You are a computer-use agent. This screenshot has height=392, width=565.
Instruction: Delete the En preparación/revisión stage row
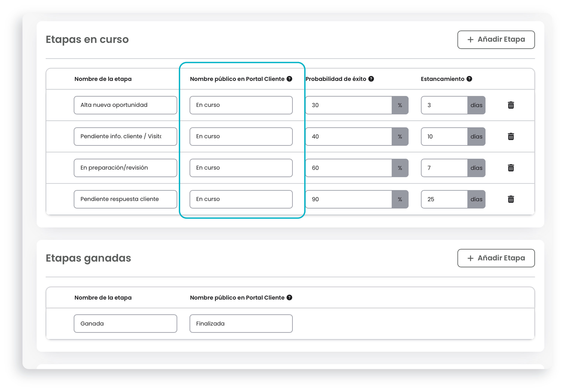pos(511,168)
